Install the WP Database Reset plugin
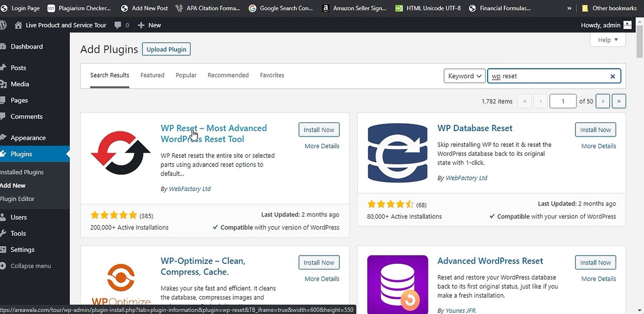 click(596, 130)
